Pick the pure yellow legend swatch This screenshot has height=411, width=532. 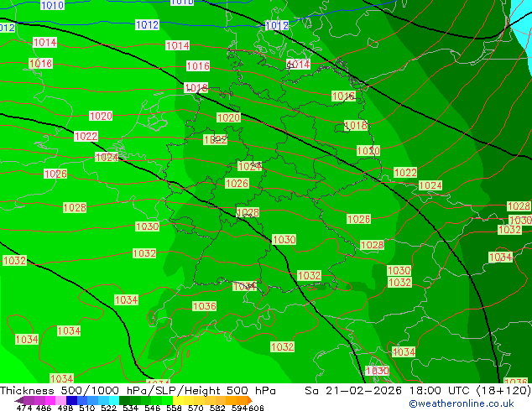178,400
